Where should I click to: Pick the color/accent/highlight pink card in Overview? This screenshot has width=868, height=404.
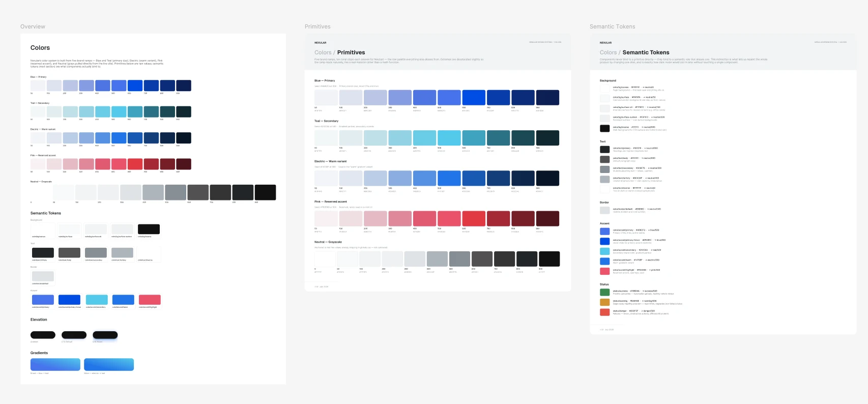point(150,301)
